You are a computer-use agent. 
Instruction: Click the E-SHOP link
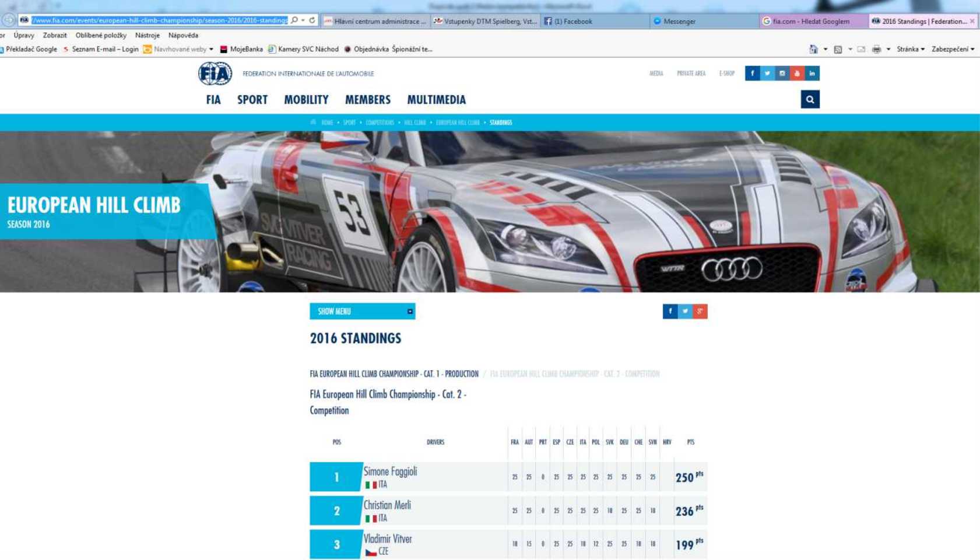(x=726, y=73)
